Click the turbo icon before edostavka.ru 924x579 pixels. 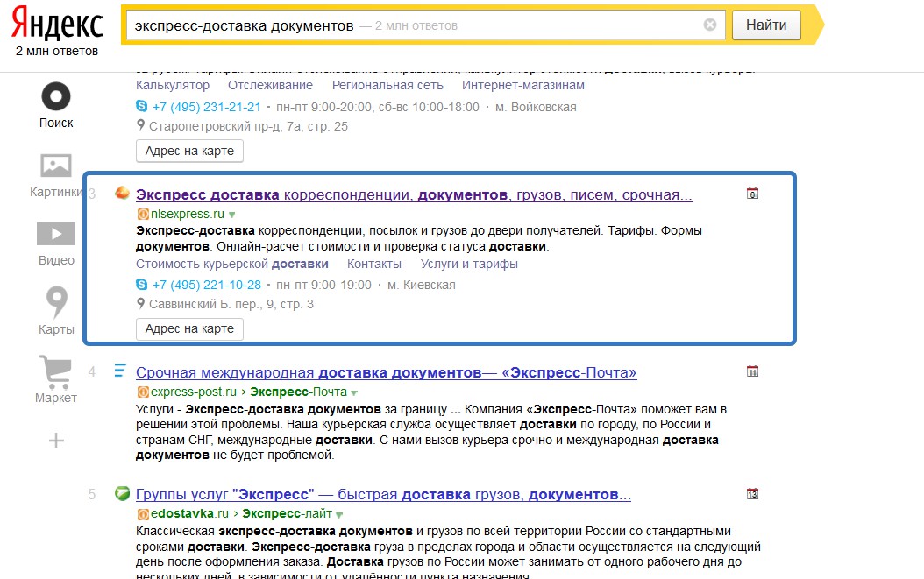(x=143, y=514)
